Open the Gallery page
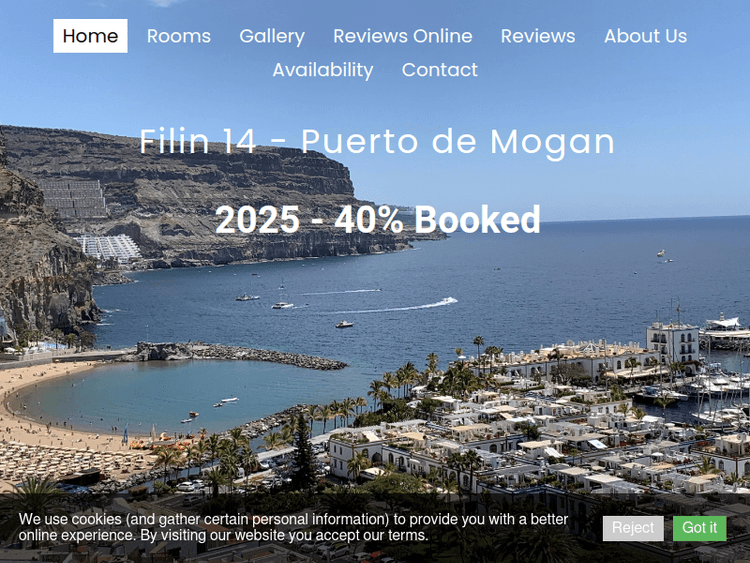 [x=272, y=36]
